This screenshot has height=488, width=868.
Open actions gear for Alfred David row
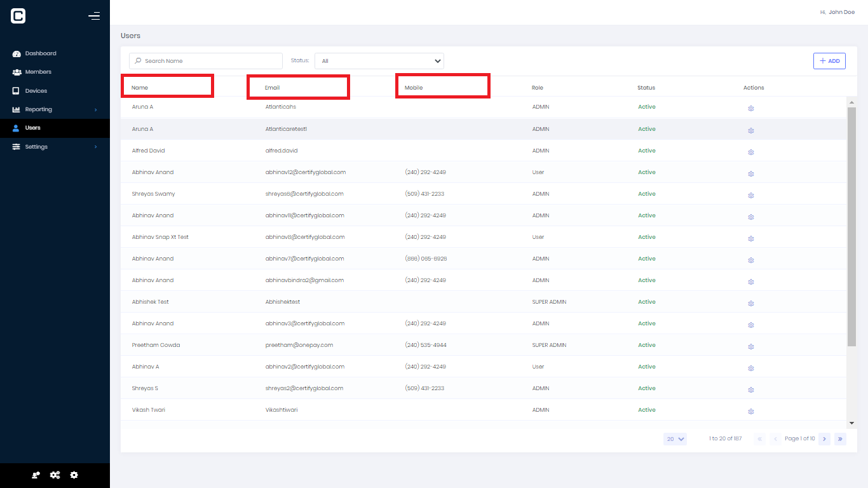[x=750, y=152]
